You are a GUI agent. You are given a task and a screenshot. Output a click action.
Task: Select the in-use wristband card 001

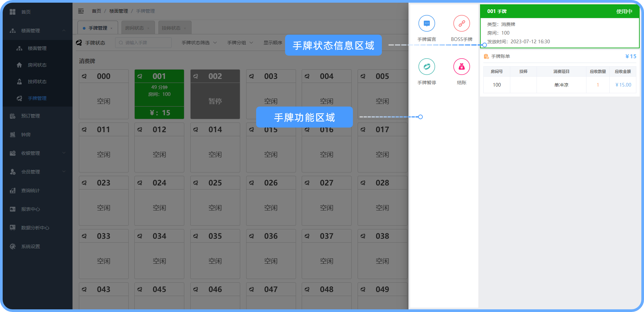[x=159, y=94]
